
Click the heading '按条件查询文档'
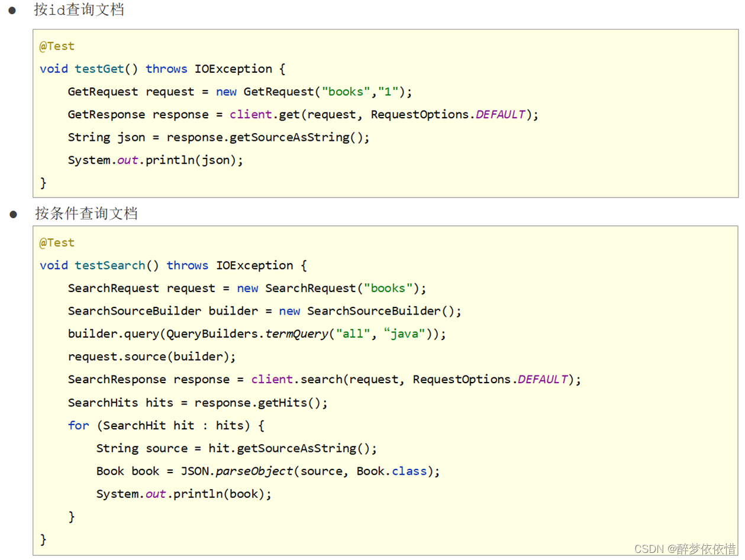click(x=86, y=213)
